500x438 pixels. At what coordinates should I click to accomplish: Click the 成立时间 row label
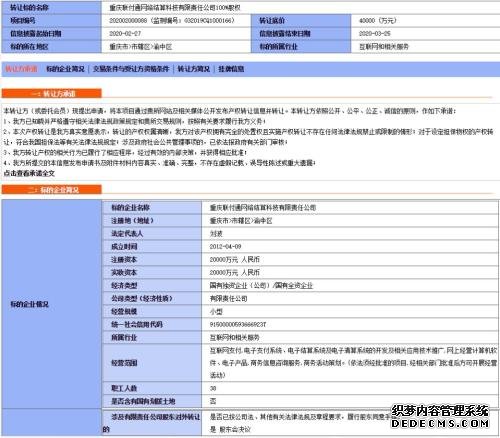coord(152,247)
